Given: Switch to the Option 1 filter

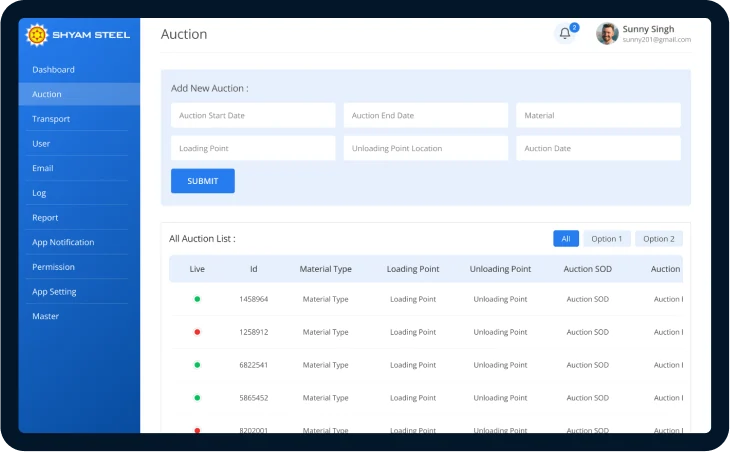Looking at the screenshot, I should (x=607, y=239).
